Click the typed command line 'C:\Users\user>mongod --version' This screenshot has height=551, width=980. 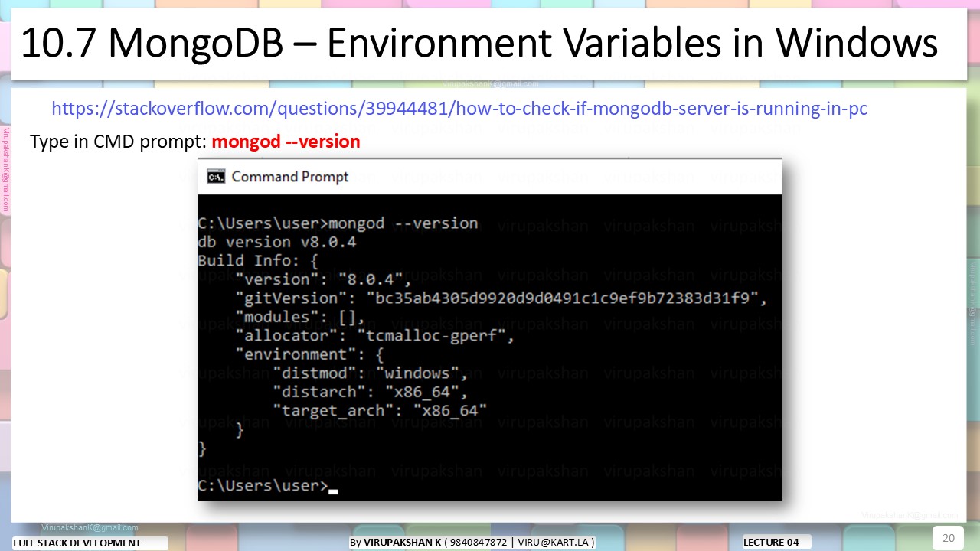[x=338, y=223]
